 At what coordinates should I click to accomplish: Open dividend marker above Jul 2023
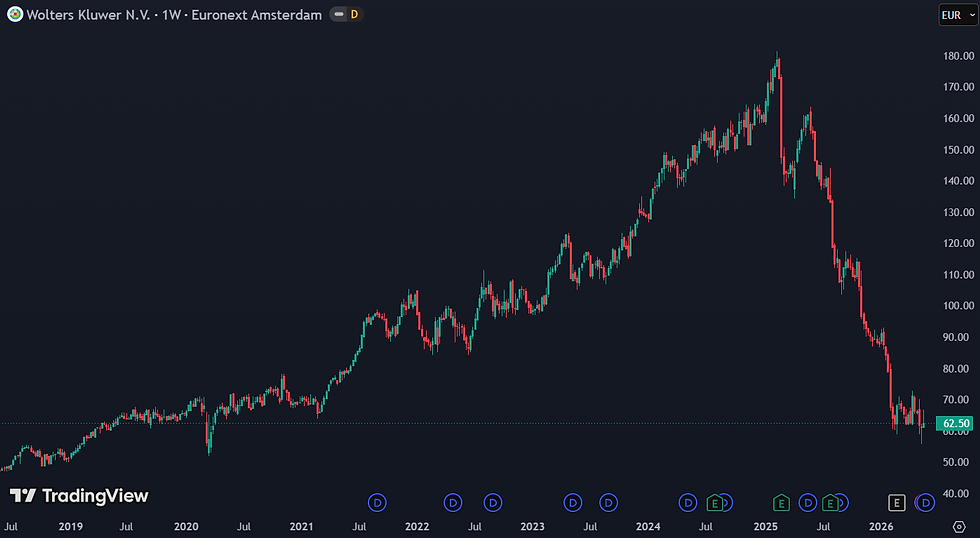pos(609,502)
